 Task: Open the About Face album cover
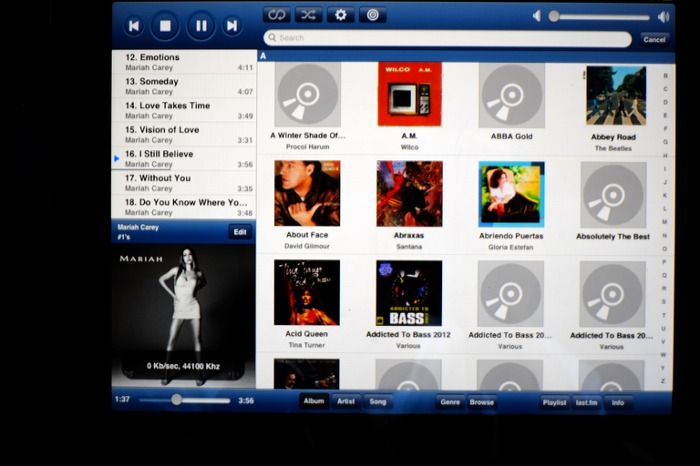pyautogui.click(x=307, y=193)
